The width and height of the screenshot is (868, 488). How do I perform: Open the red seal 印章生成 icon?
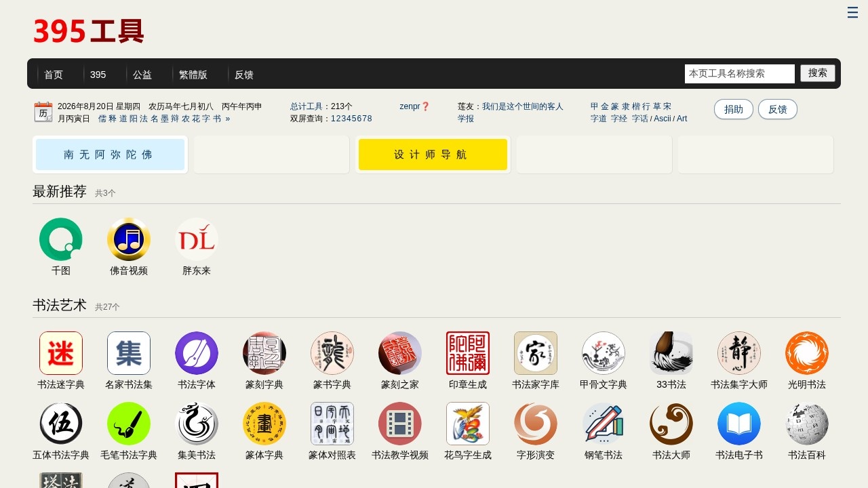tap(468, 353)
